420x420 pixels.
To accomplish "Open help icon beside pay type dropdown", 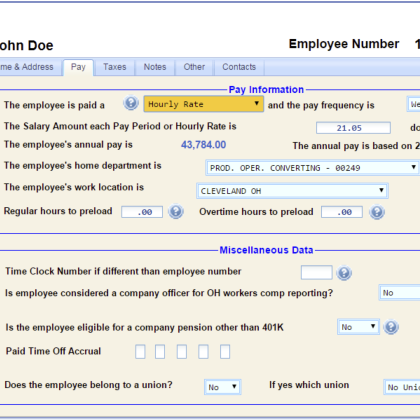I will (x=131, y=103).
